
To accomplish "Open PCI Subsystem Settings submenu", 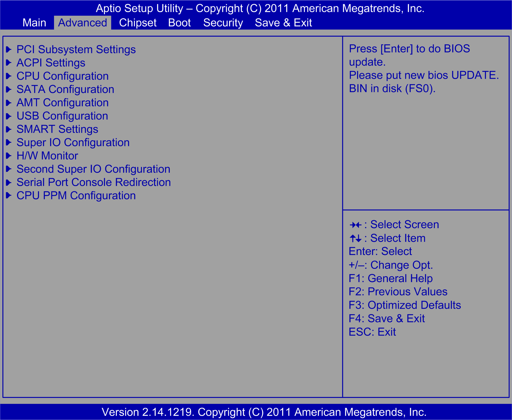I will click(76, 50).
